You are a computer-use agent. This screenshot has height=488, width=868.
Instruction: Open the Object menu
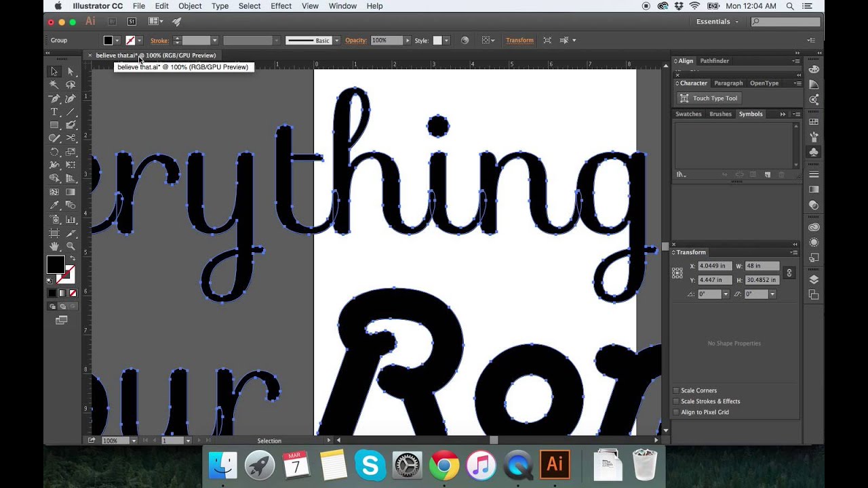coord(190,6)
